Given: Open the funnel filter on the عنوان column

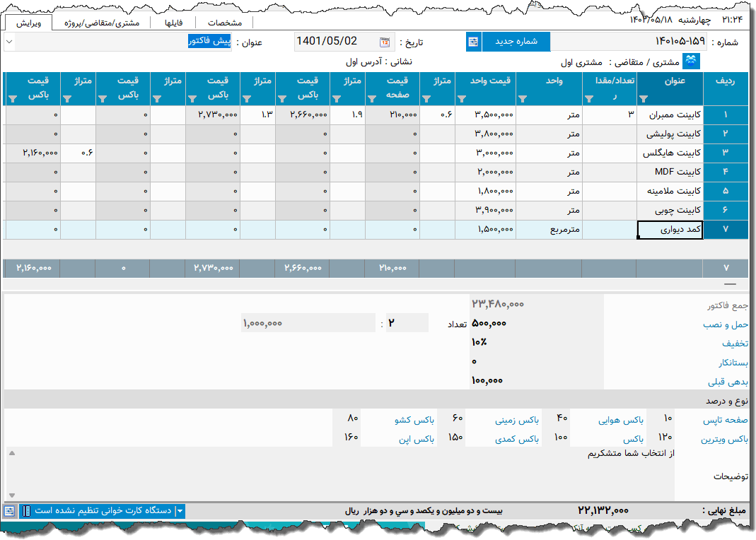Looking at the screenshot, I should [642, 99].
